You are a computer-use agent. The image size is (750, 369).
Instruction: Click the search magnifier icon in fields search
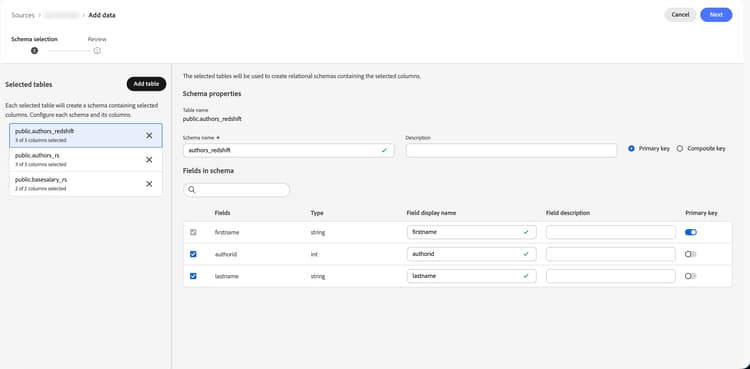[x=192, y=190]
